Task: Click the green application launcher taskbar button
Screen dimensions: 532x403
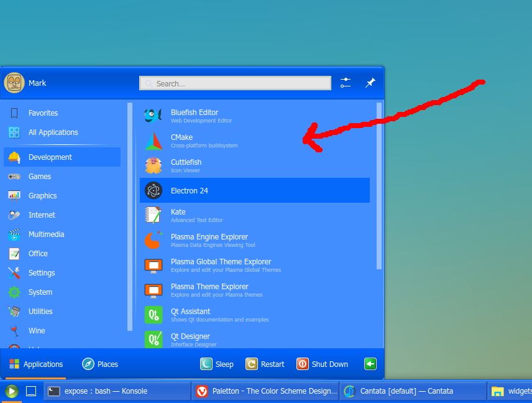Action: pyautogui.click(x=11, y=391)
